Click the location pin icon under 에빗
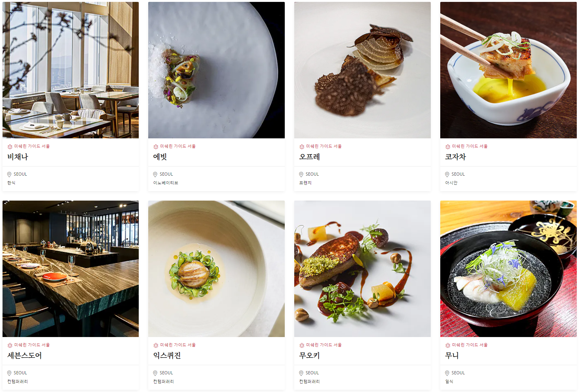This screenshot has width=579, height=392. pyautogui.click(x=155, y=174)
